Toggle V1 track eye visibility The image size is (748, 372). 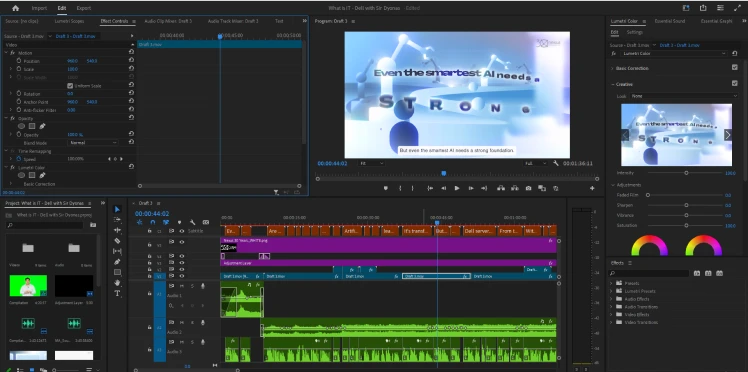click(181, 276)
